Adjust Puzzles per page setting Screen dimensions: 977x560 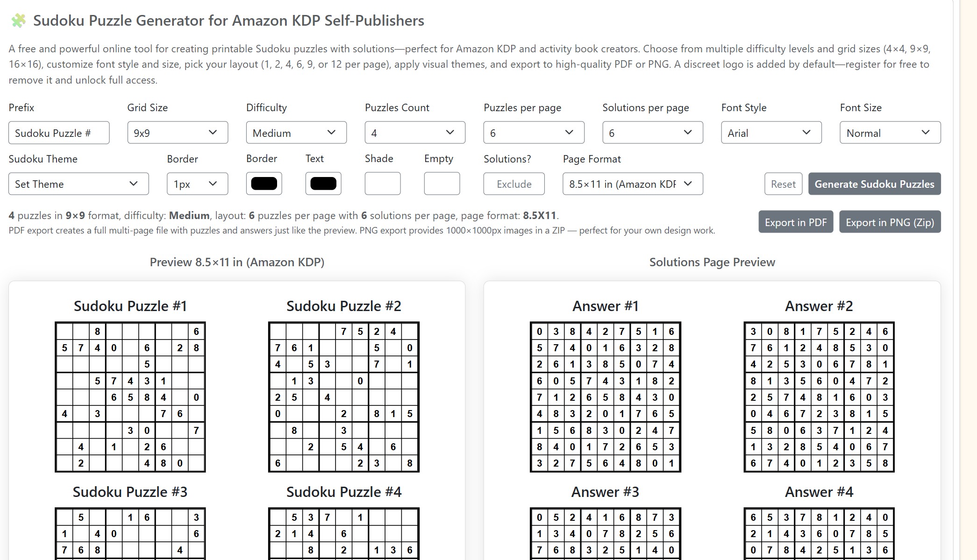[534, 133]
